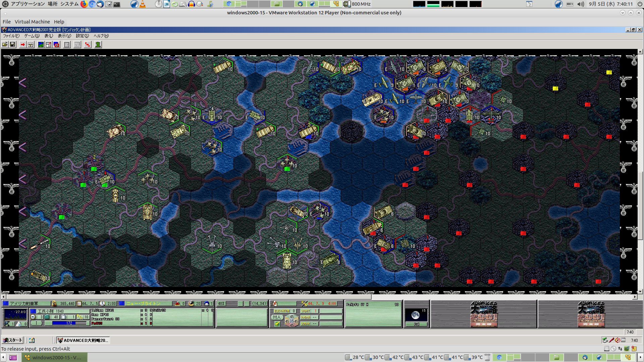Click the 工兵小隊 1943 unit name
This screenshot has width=644, height=362.
tap(51, 311)
